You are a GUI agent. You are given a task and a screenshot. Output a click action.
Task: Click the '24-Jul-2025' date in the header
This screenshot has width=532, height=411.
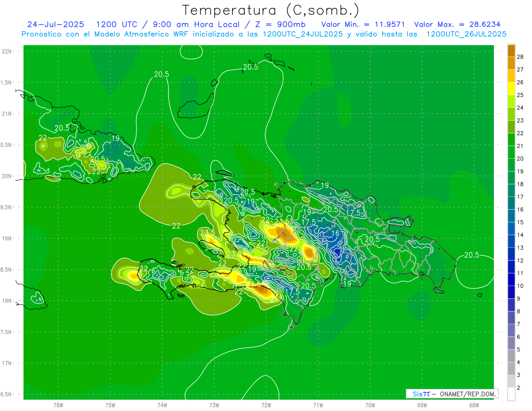tap(56, 24)
